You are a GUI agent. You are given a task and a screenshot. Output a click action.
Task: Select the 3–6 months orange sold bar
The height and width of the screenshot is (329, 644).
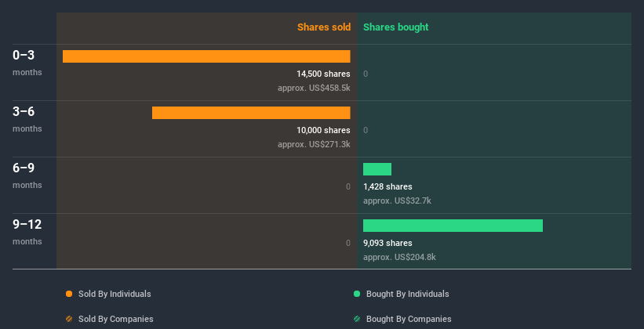[251, 113]
